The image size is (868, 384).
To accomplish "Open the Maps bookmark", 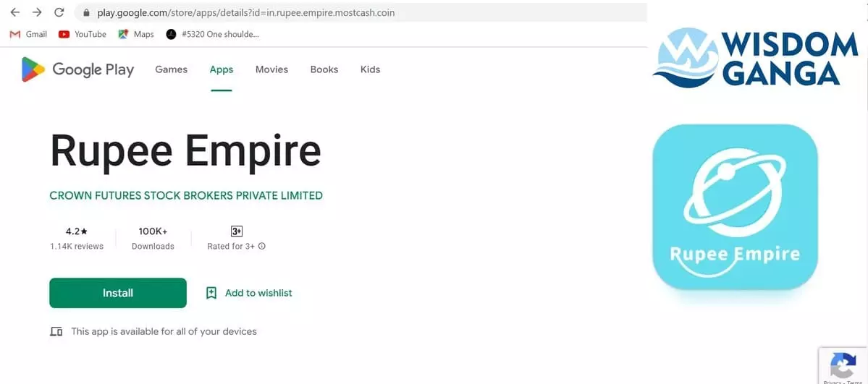I will pyautogui.click(x=135, y=34).
